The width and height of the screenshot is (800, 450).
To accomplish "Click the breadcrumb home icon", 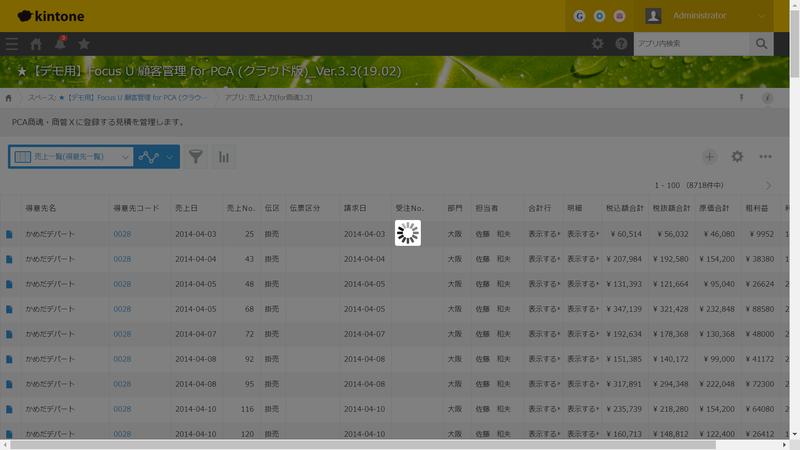I will pos(8,98).
